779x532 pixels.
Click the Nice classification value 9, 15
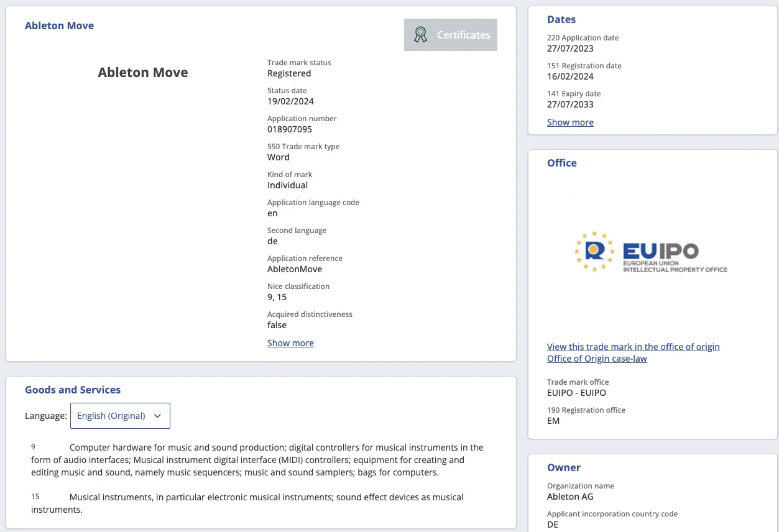(x=277, y=297)
